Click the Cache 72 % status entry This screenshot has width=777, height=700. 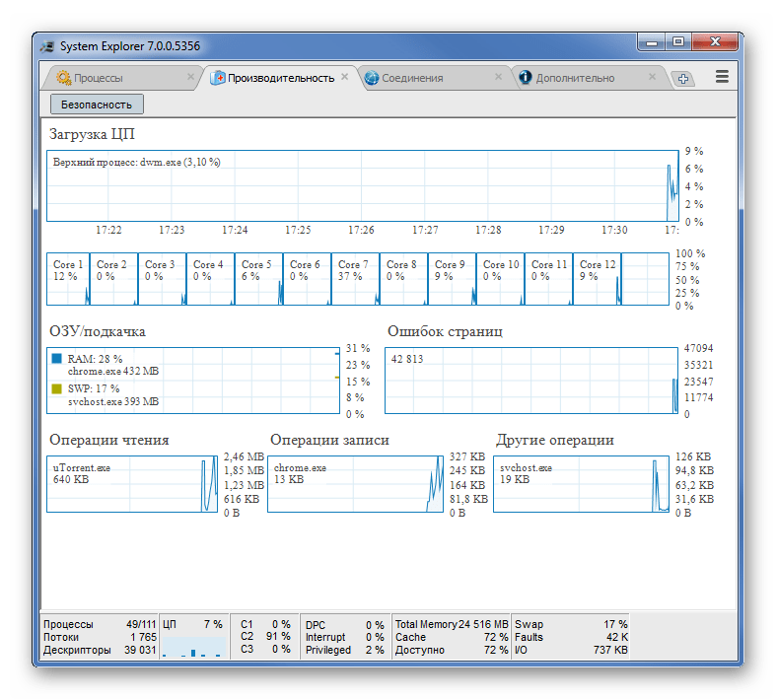(452, 637)
